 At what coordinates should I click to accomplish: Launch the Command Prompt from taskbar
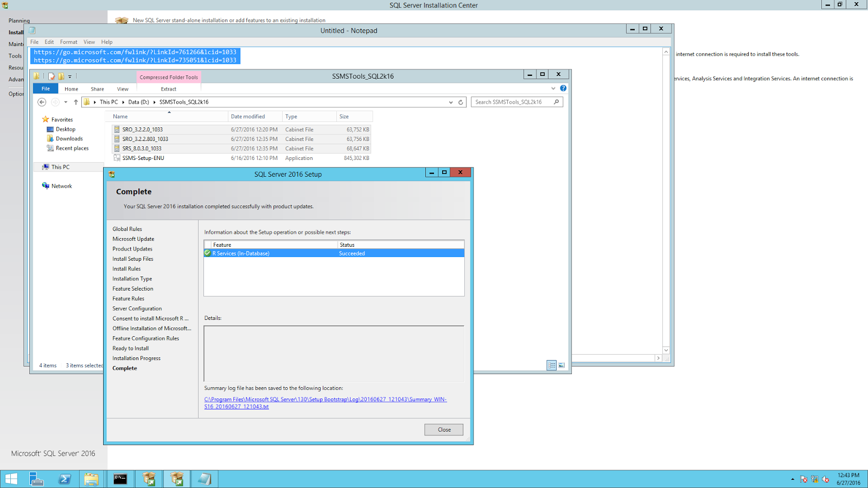119,479
